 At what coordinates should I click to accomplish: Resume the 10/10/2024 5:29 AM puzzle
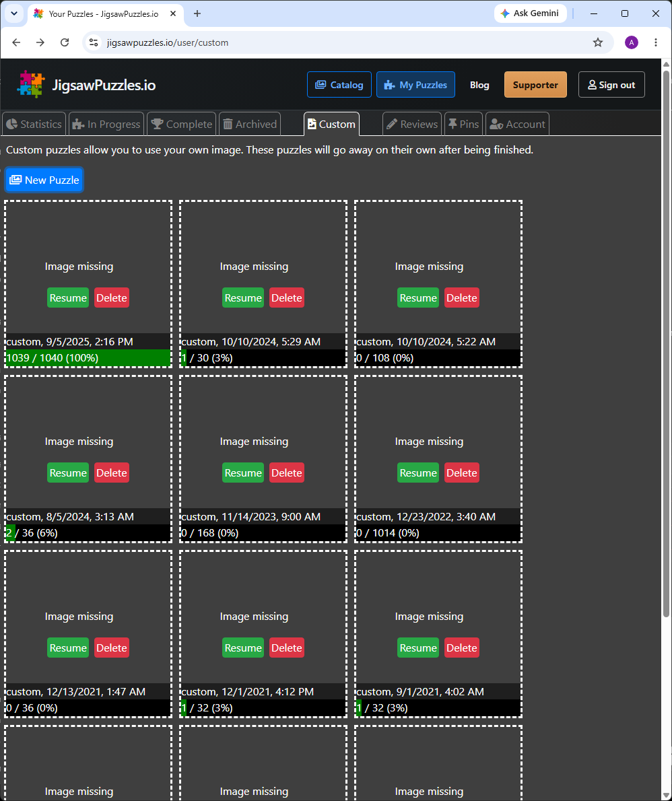click(243, 298)
